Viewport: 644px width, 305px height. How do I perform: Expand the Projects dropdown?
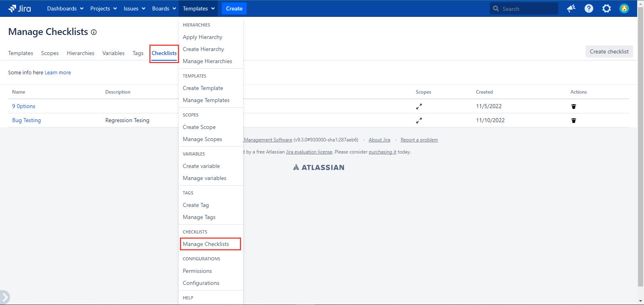tap(103, 8)
